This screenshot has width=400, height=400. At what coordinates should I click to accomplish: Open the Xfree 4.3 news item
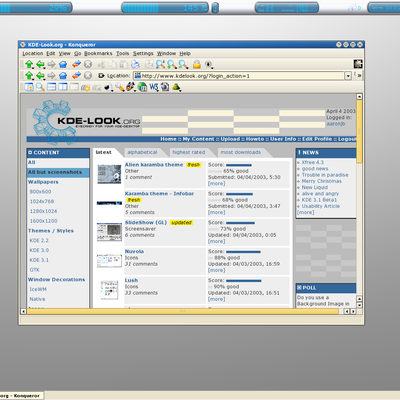coord(313,162)
